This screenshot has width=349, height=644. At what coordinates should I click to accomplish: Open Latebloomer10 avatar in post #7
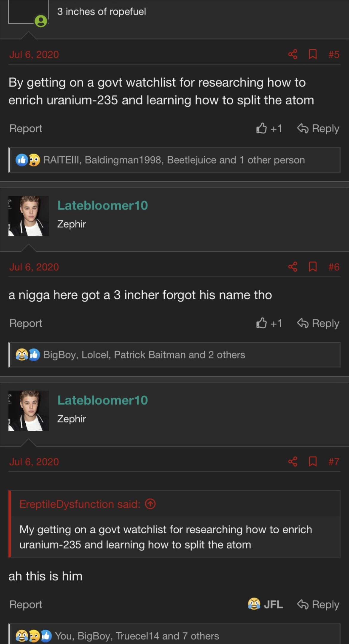click(29, 411)
